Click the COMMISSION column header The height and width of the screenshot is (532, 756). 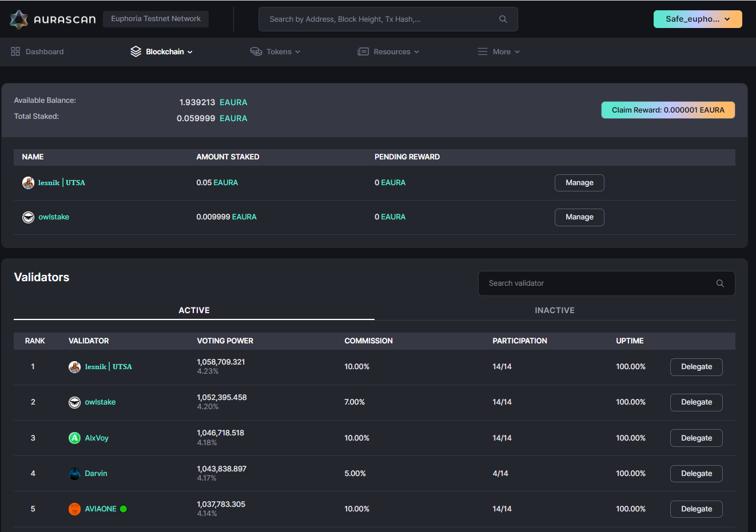click(x=368, y=341)
